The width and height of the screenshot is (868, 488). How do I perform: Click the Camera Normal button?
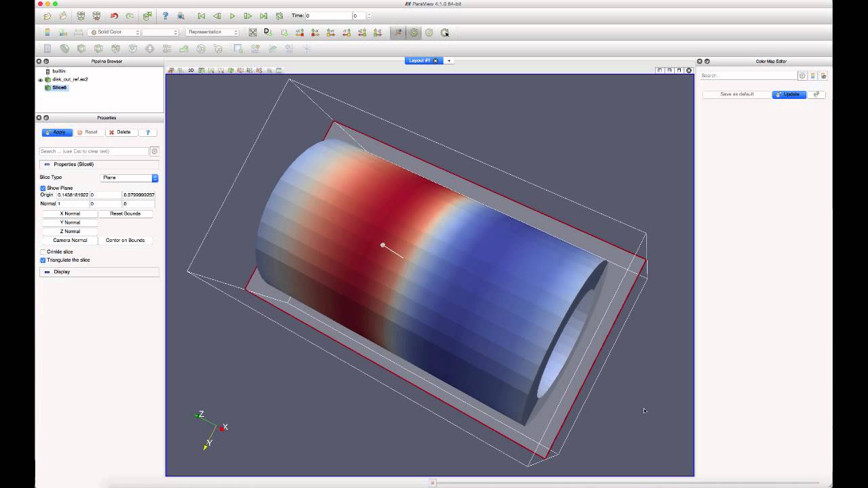[x=70, y=240]
